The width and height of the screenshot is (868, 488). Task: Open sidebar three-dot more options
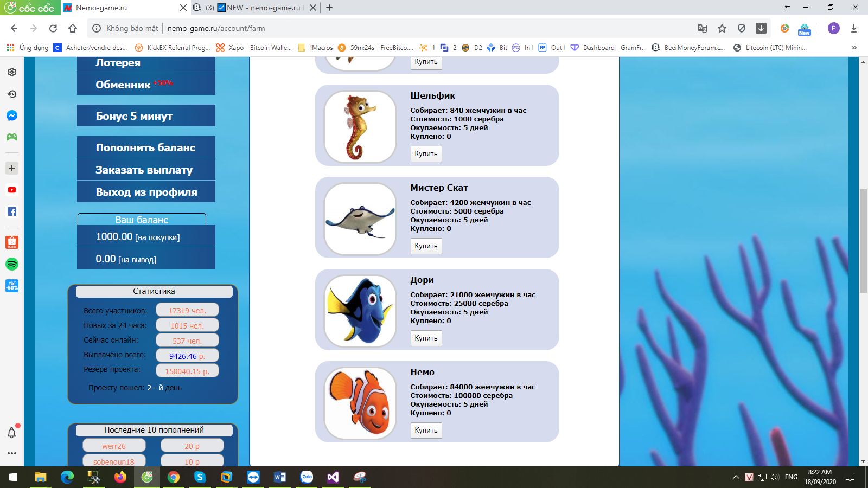[12, 453]
